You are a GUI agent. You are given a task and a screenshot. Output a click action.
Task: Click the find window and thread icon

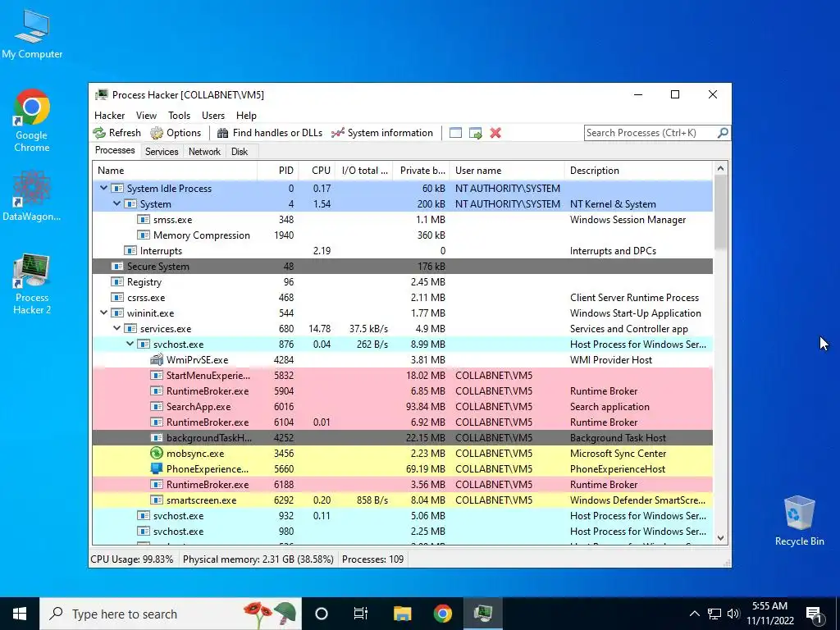click(475, 133)
